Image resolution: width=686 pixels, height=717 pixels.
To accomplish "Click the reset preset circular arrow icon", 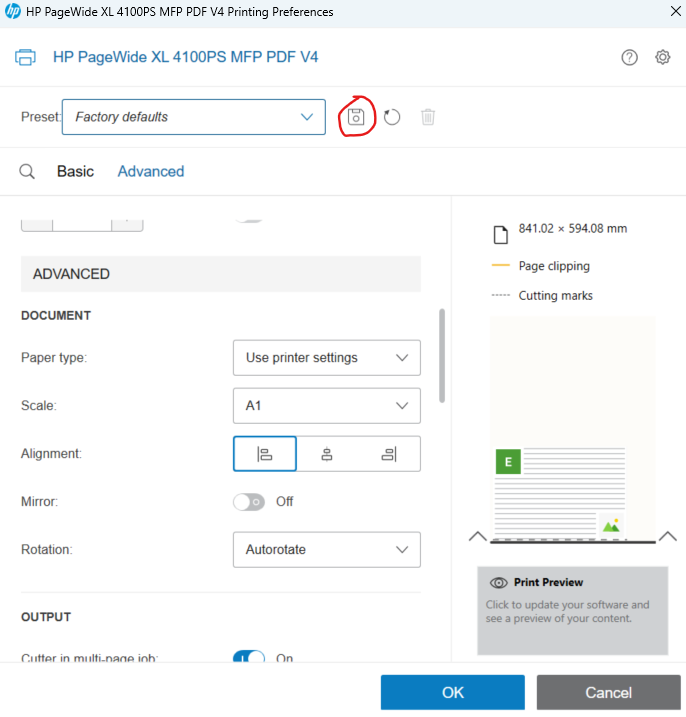I will click(x=391, y=117).
